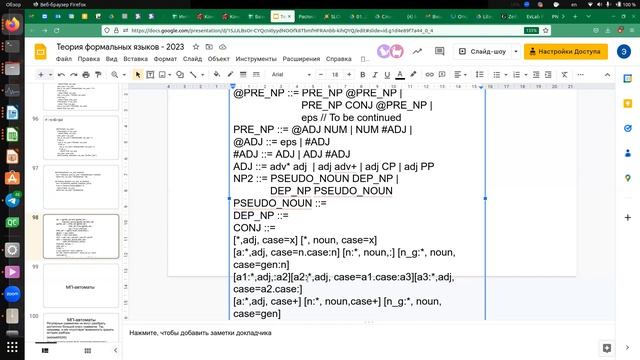Collapse the menus with up chevron
This screenshot has width=640, height=360.
(x=607, y=74)
